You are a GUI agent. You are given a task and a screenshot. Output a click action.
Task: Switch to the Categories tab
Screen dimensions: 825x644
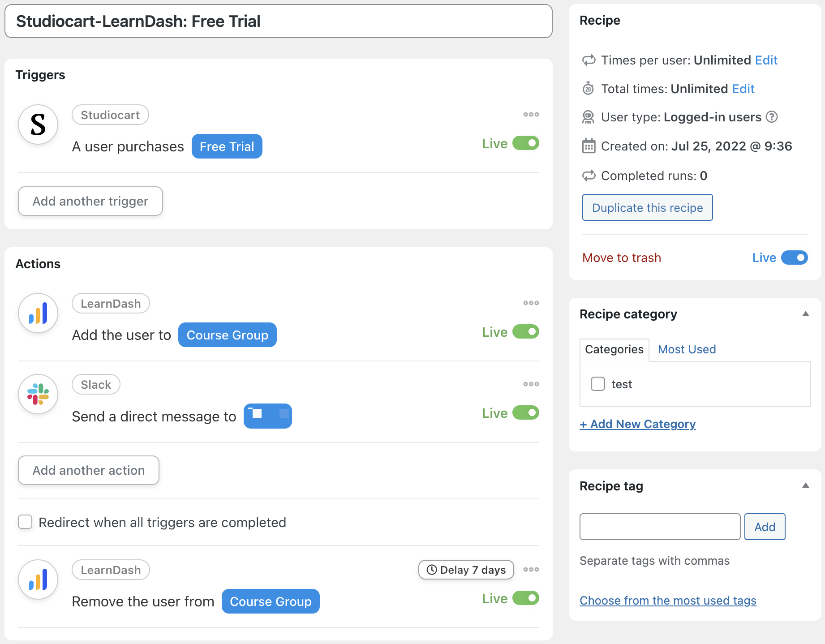614,349
